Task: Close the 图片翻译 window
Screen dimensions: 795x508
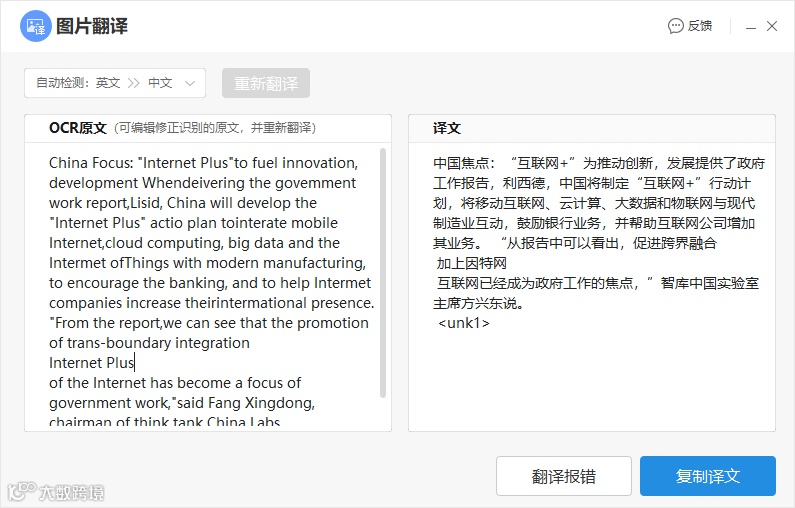Action: [772, 26]
